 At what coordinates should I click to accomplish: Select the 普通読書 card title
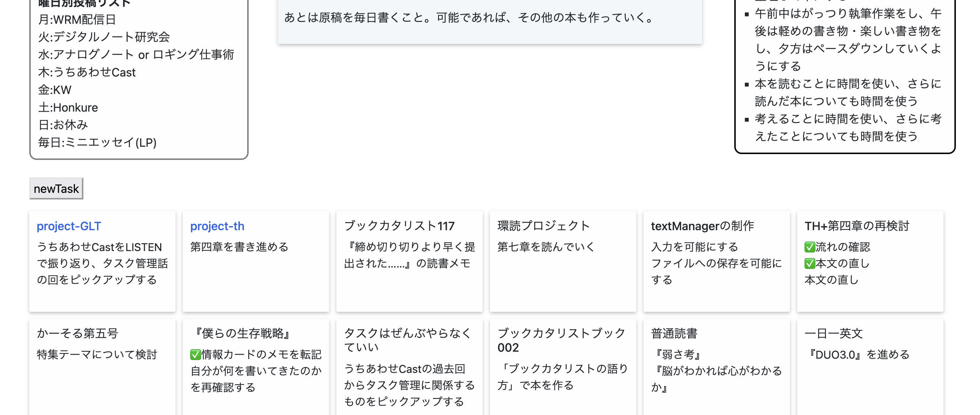(x=674, y=333)
